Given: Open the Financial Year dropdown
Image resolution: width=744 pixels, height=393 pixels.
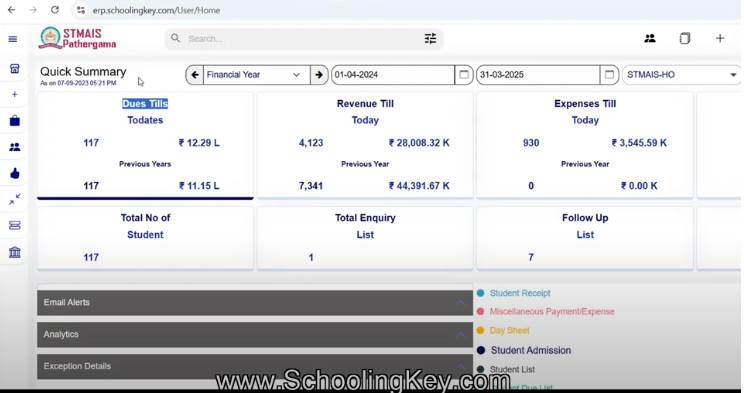Looking at the screenshot, I should [256, 75].
